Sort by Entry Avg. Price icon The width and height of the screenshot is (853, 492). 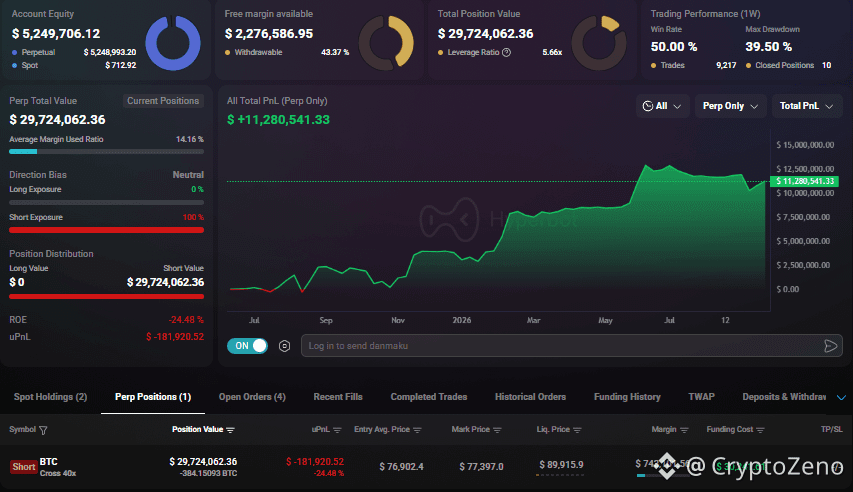coord(417,430)
